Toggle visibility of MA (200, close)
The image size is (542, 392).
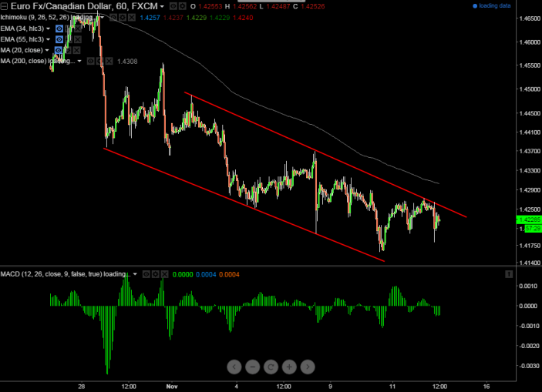tap(90, 61)
